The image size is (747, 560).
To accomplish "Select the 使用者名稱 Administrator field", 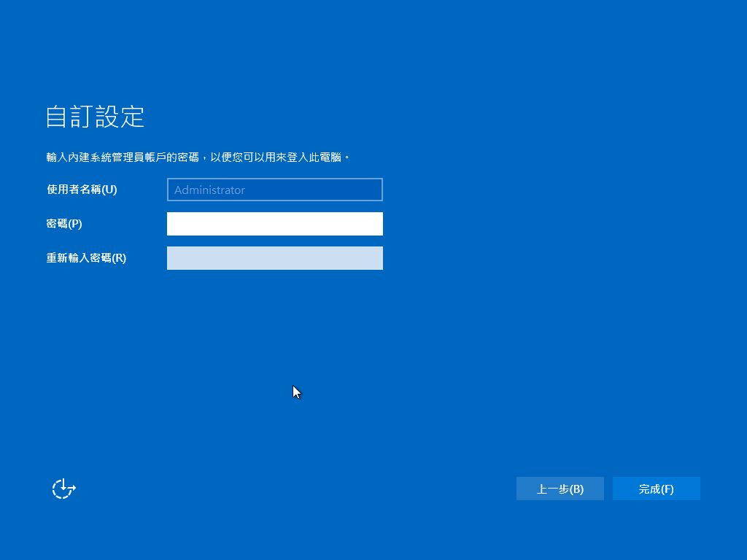I will tap(274, 190).
